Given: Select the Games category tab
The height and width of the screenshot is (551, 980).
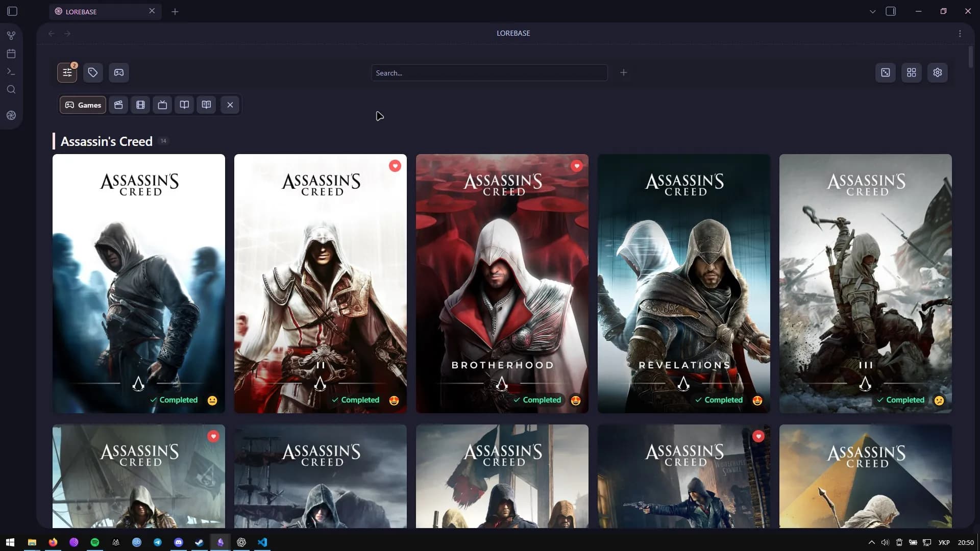Looking at the screenshot, I should coord(83,105).
